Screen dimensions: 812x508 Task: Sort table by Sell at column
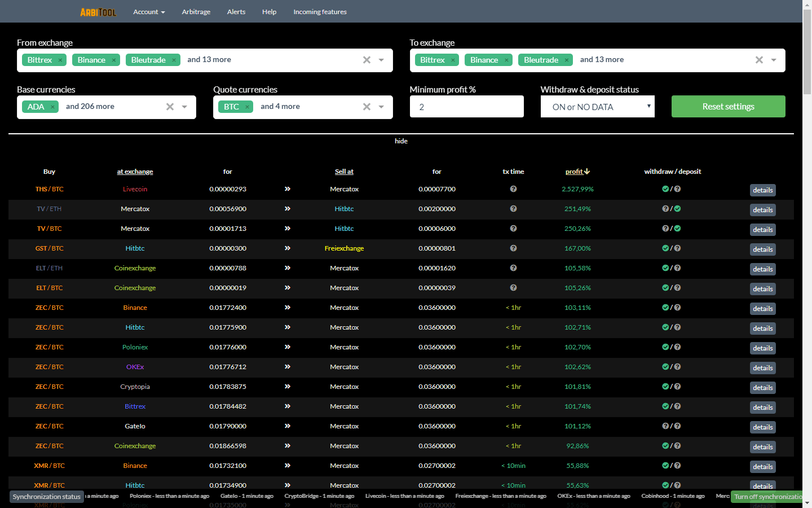[344, 172]
